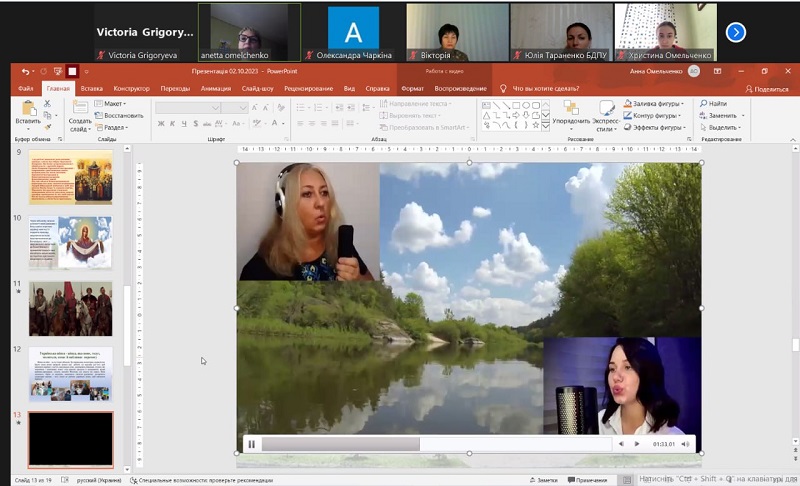Step video forward with the frame arrow
This screenshot has width=800, height=486.
coord(637,444)
